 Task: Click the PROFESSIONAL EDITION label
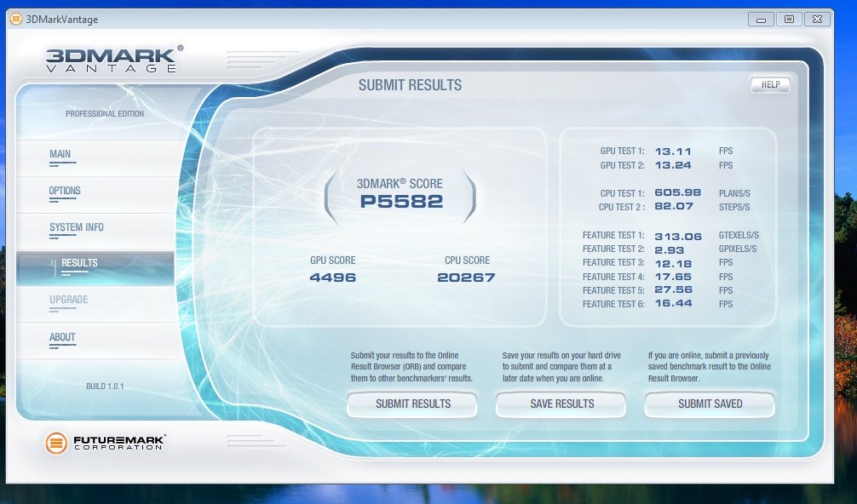[x=105, y=113]
